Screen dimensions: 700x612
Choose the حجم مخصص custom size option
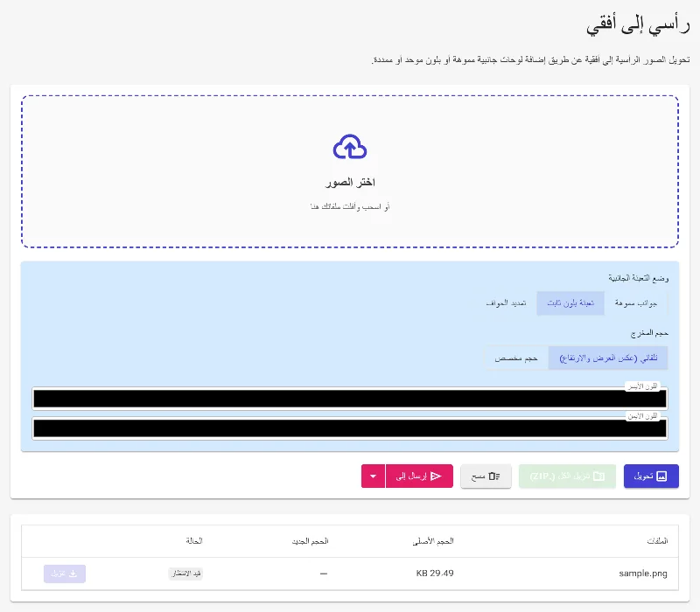click(516, 358)
